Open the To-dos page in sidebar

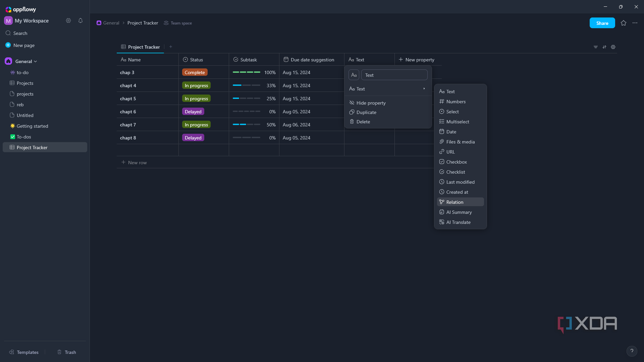click(45, 137)
